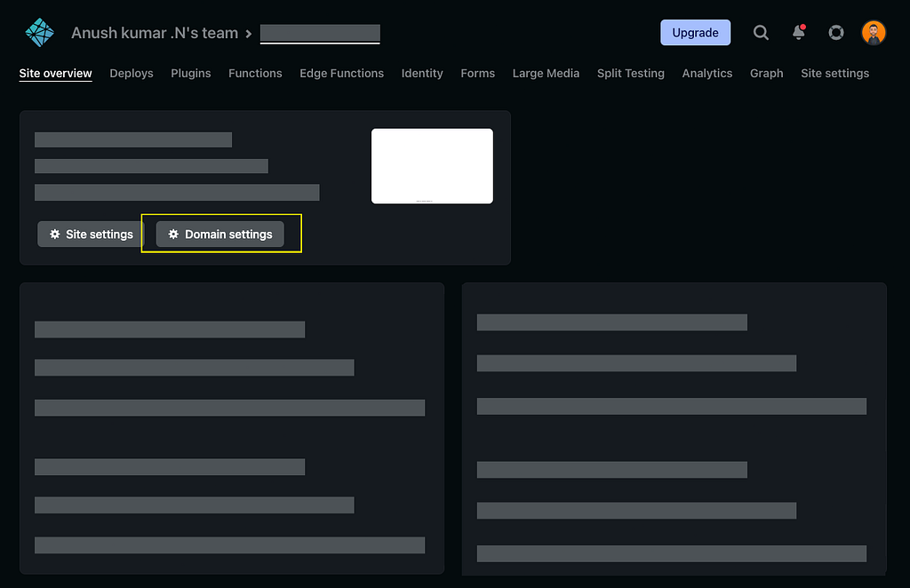Open Site settings tab in navigation
The image size is (910, 588).
pos(835,73)
